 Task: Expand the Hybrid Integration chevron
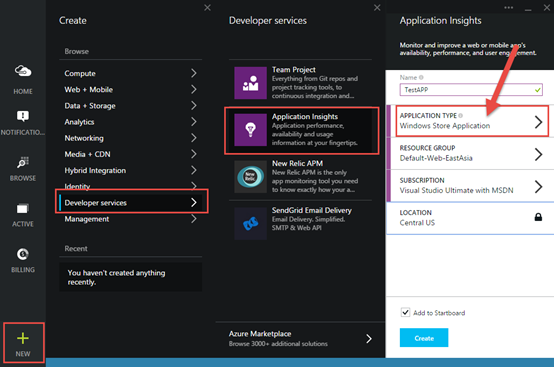click(194, 170)
